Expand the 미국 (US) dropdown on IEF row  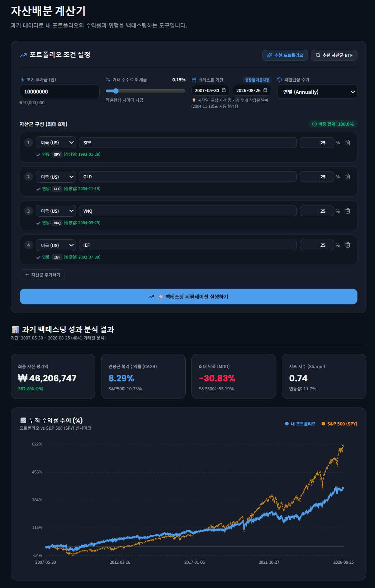tap(56, 245)
